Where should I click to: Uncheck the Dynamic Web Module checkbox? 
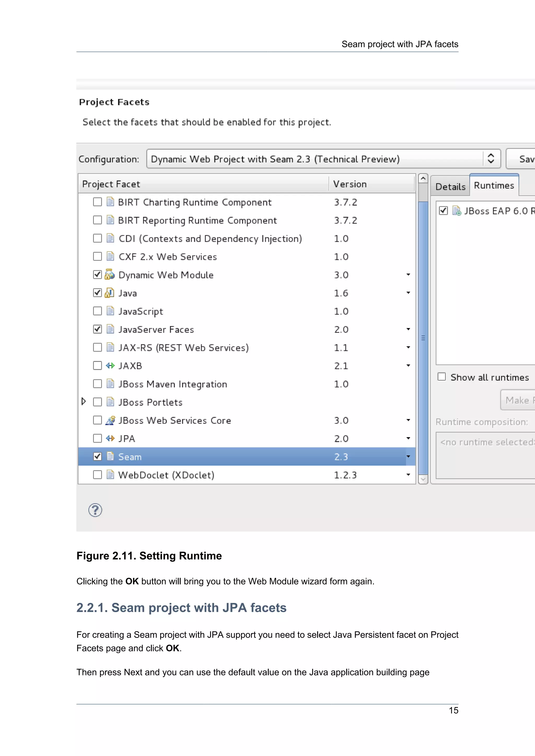[97, 274]
